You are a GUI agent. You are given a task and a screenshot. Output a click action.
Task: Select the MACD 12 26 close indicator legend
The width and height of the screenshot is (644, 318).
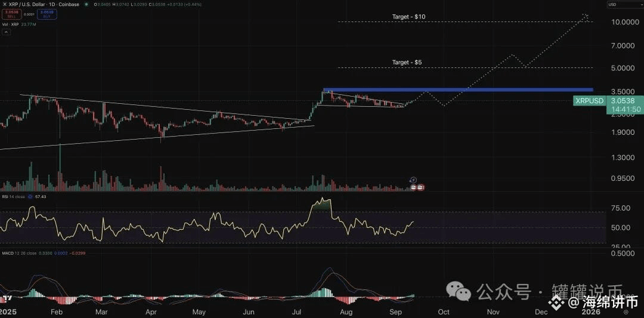20,253
